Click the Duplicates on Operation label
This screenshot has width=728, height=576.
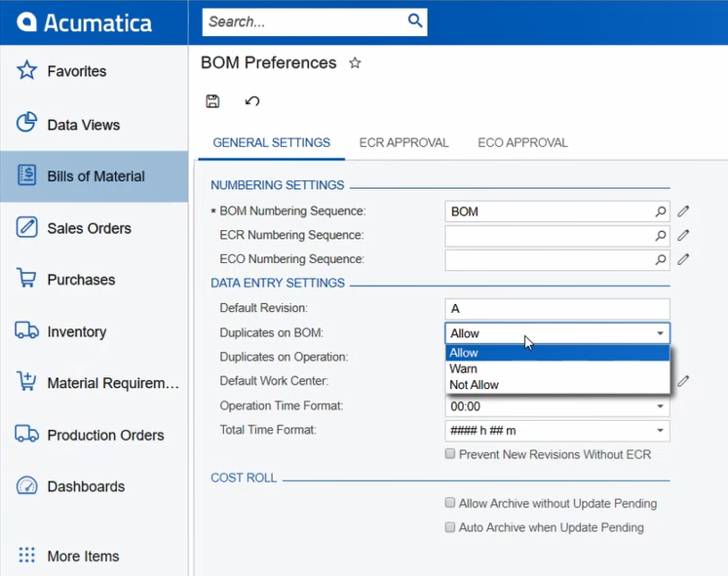coord(284,357)
